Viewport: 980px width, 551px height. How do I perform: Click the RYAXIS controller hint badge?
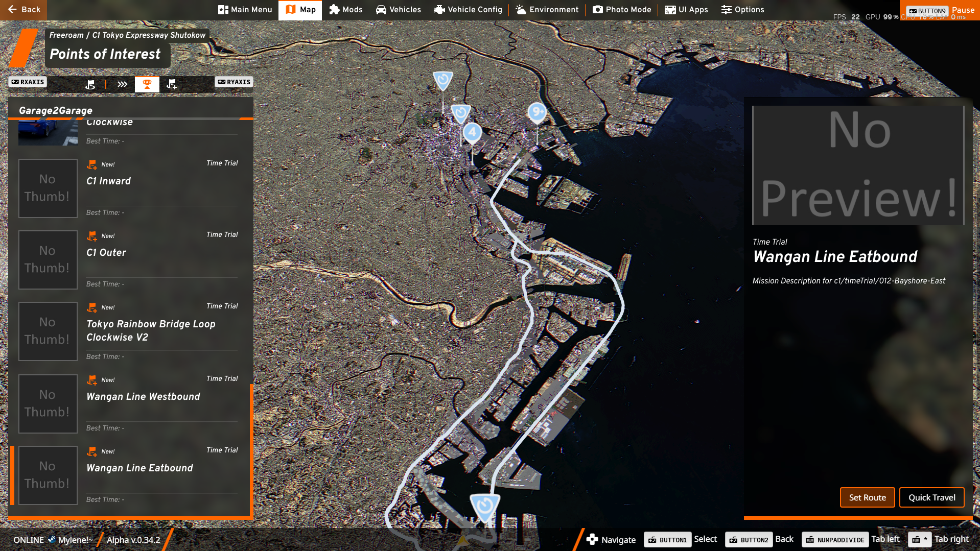coord(234,82)
